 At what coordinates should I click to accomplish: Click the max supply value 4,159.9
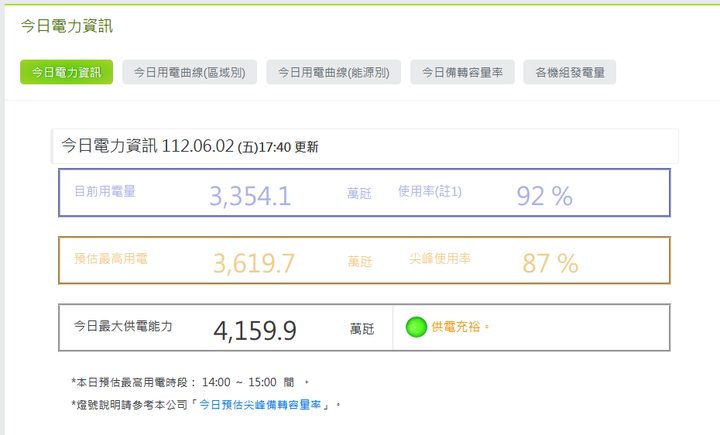coord(255,331)
